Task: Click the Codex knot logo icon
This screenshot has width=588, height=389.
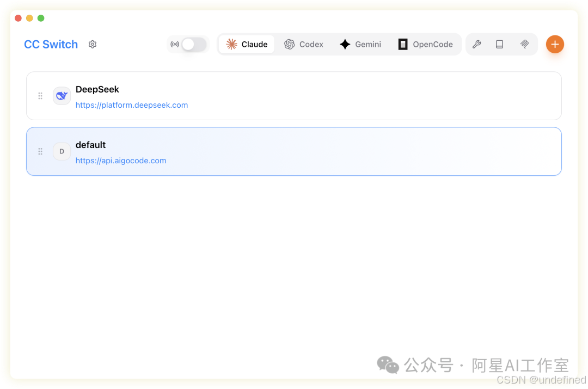Action: 290,44
